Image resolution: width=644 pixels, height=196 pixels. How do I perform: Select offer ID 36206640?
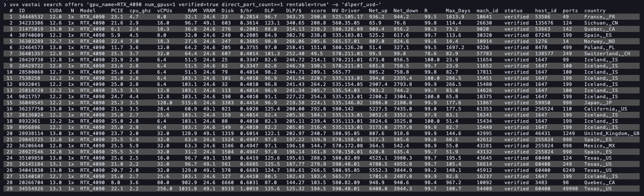(x=31, y=146)
